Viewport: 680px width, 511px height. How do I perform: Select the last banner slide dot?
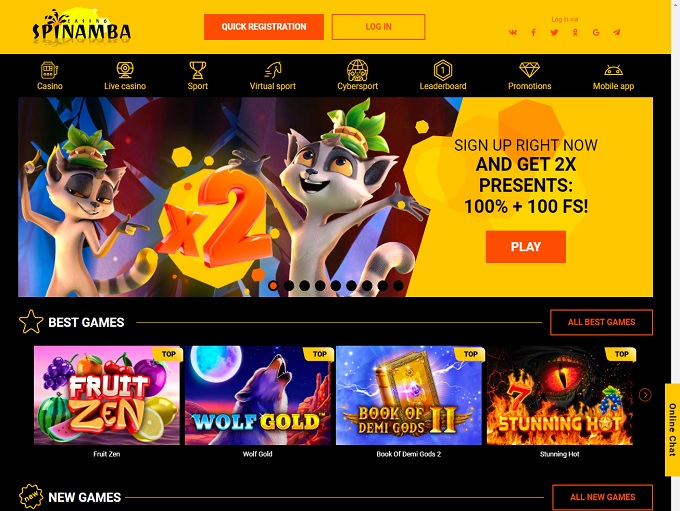coord(398,285)
